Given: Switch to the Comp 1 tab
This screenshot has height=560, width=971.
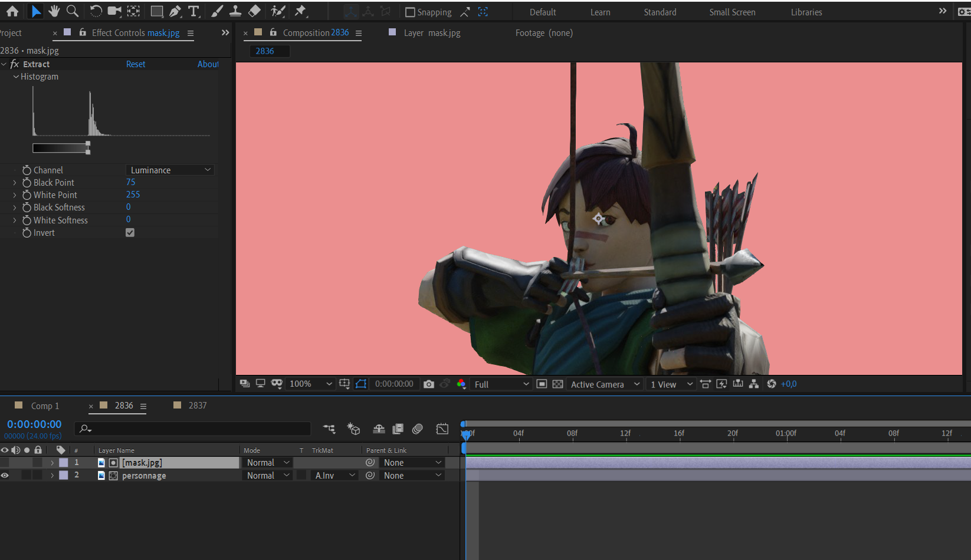Looking at the screenshot, I should pyautogui.click(x=45, y=406).
